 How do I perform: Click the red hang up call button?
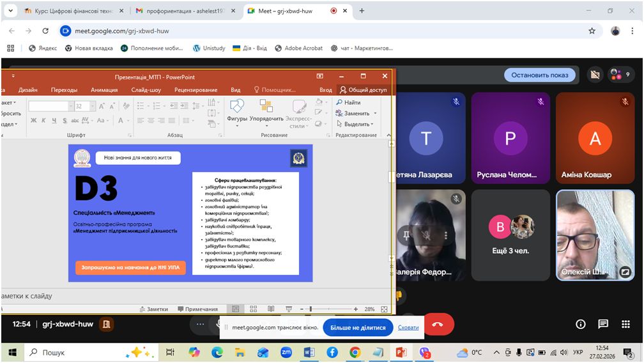tap(438, 324)
